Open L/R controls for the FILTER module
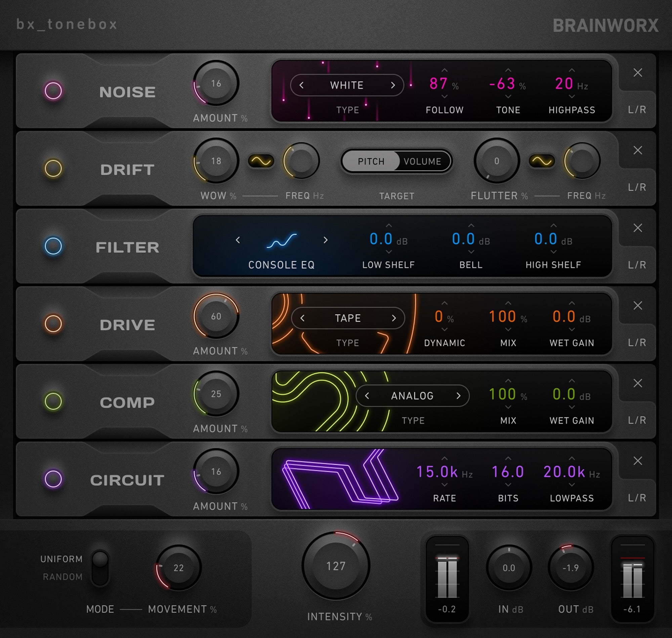Image resolution: width=672 pixels, height=638 pixels. (x=637, y=265)
